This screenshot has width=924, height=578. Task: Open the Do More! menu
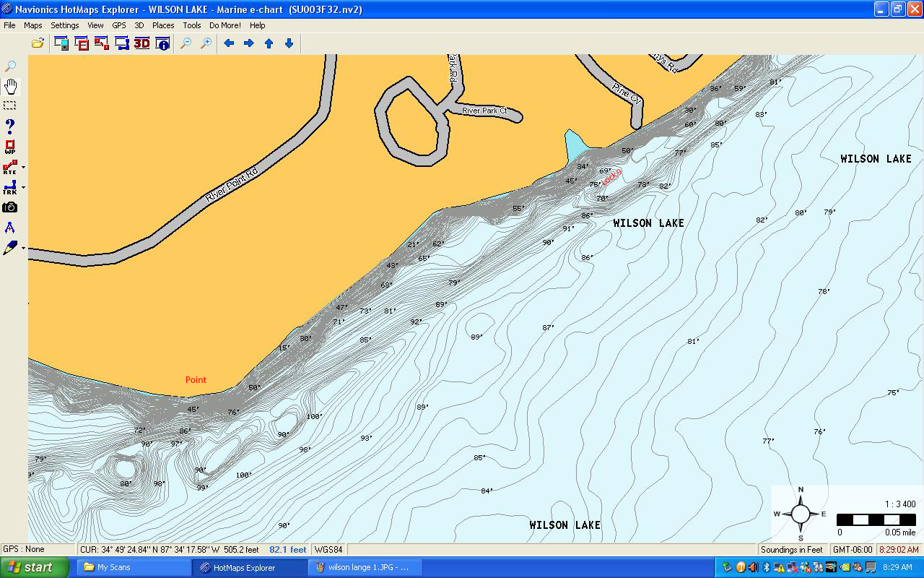pos(225,25)
